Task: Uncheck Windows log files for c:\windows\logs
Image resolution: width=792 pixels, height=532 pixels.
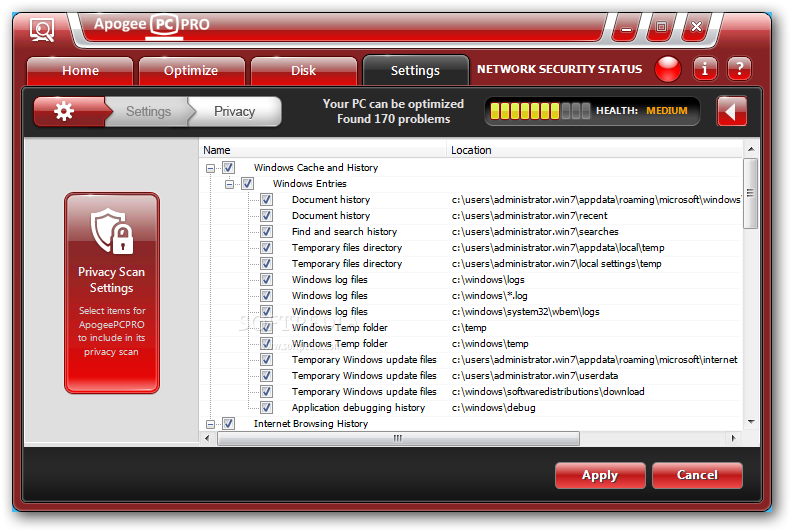Action: pyautogui.click(x=266, y=279)
